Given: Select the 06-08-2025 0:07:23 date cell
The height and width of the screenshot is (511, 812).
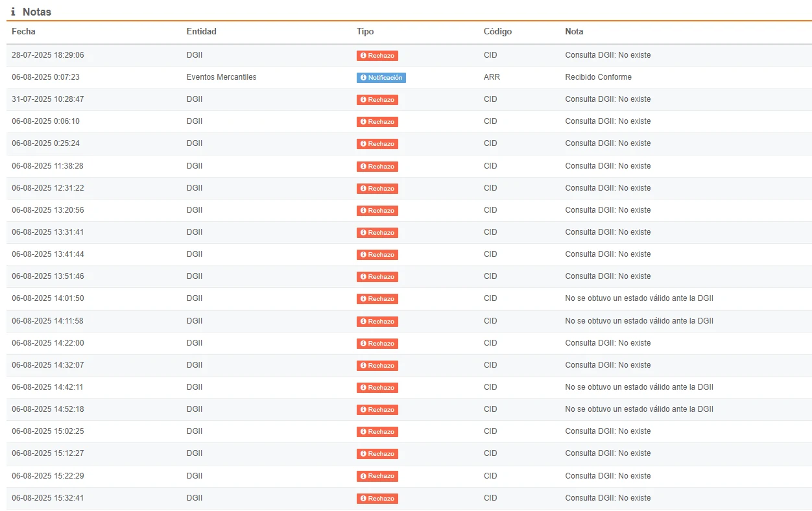Looking at the screenshot, I should tap(45, 77).
